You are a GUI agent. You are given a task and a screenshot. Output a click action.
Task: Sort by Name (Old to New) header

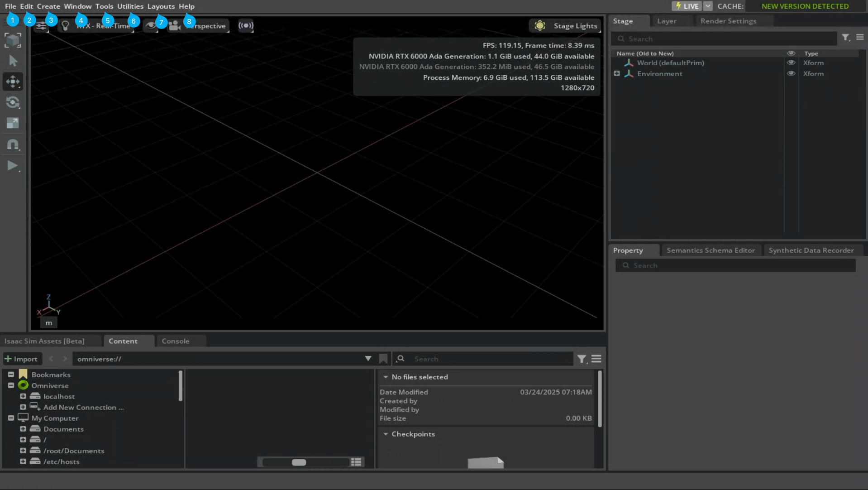coord(645,53)
